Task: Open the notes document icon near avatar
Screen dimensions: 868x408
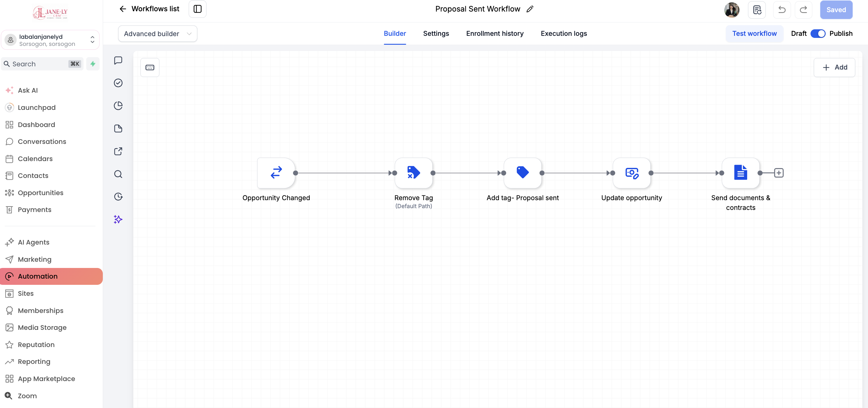Action: [757, 10]
